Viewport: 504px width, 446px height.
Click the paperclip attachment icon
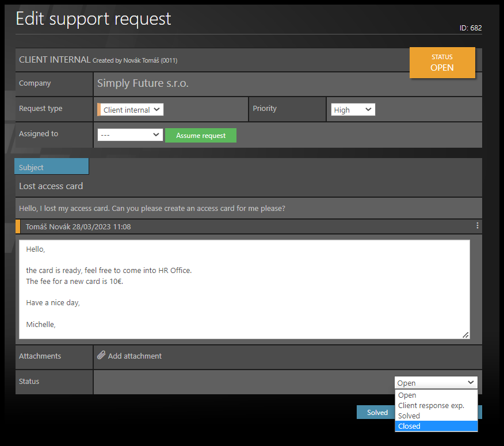(101, 356)
